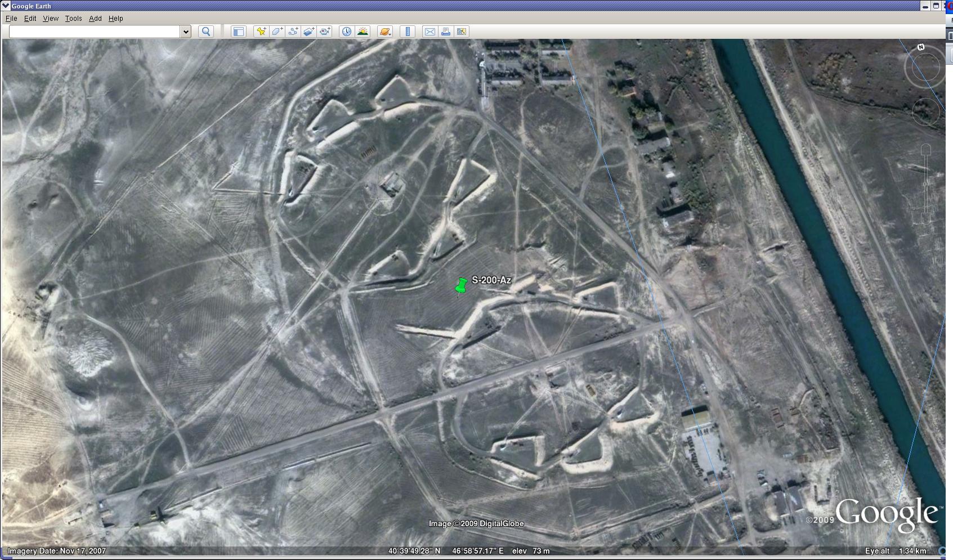Click inside the search text field
This screenshot has height=560, width=953.
95,32
